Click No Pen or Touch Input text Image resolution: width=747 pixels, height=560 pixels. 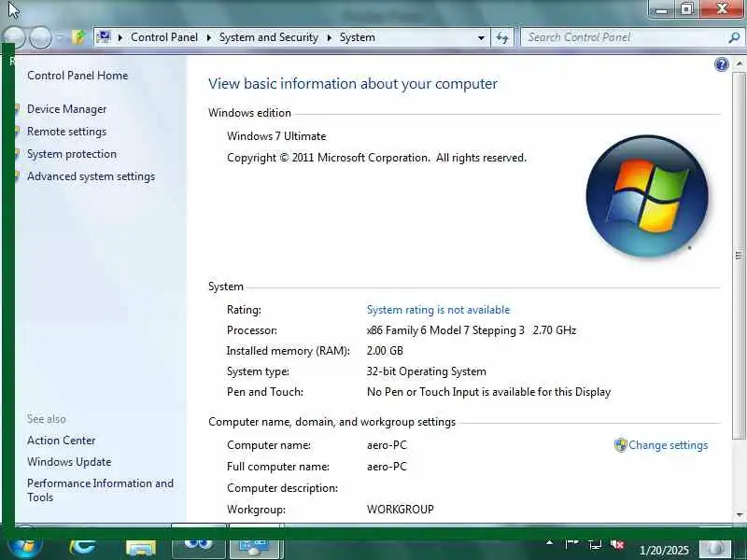[x=488, y=392]
